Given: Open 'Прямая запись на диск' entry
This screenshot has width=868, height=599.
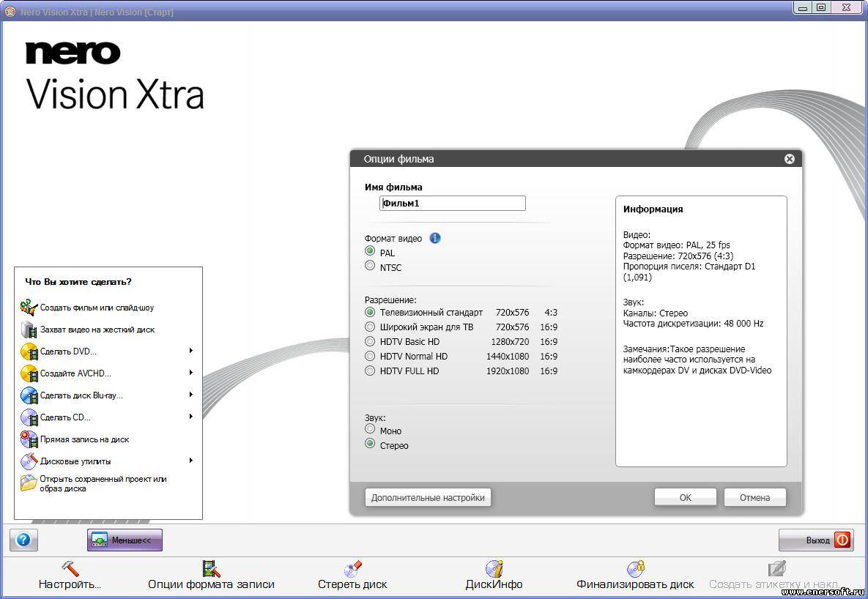Looking at the screenshot, I should (x=85, y=439).
